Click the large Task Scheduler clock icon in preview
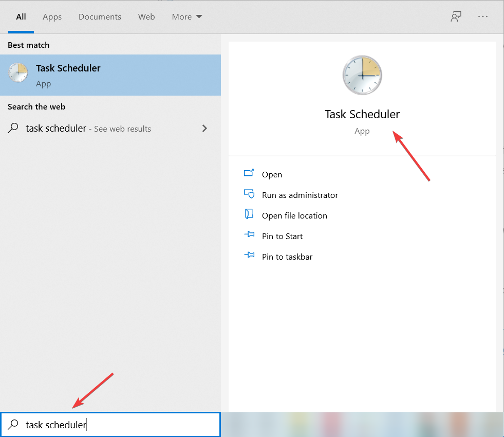Viewport: 504px width, 437px height. click(362, 75)
